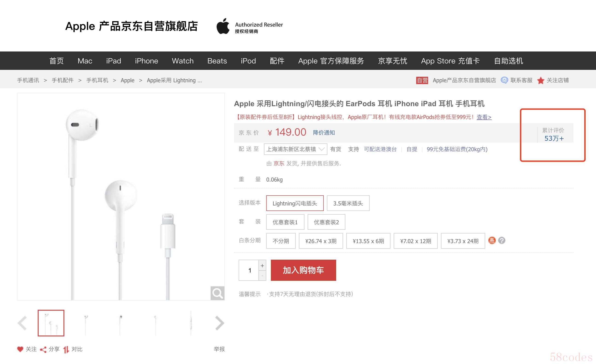Select ¥26.74 x 3期 installment

point(321,241)
